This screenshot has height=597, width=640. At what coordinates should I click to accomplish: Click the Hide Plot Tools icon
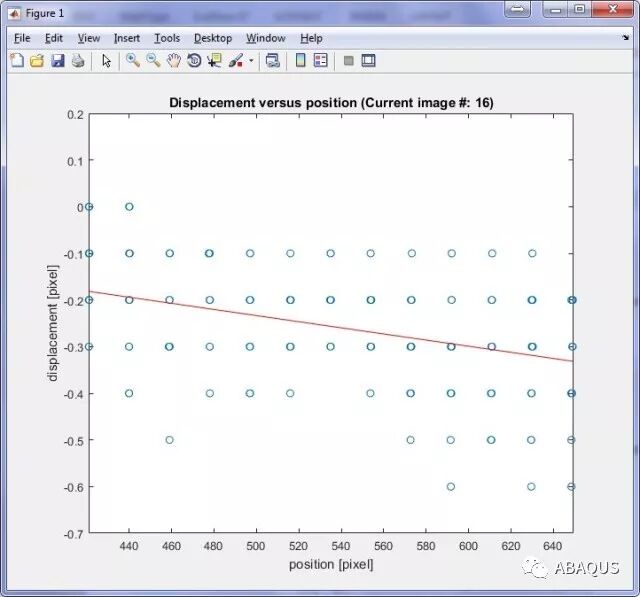click(349, 61)
